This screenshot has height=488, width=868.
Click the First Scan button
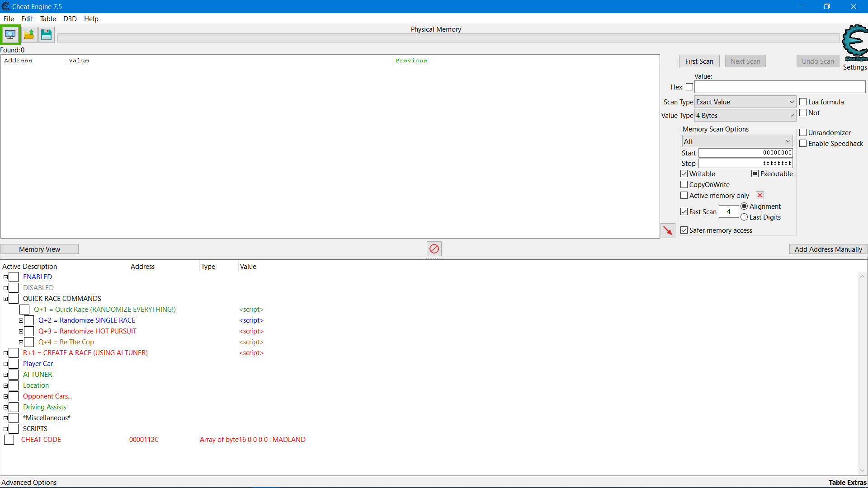pos(699,61)
